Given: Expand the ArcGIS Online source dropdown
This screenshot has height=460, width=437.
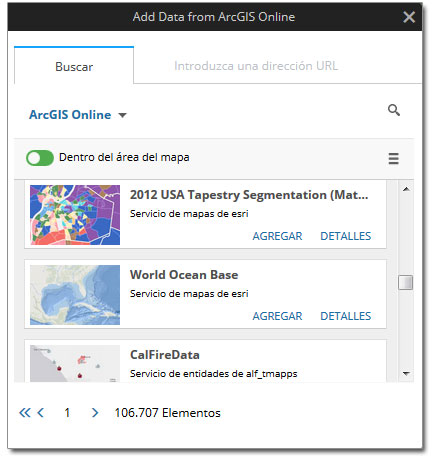Looking at the screenshot, I should (x=78, y=115).
